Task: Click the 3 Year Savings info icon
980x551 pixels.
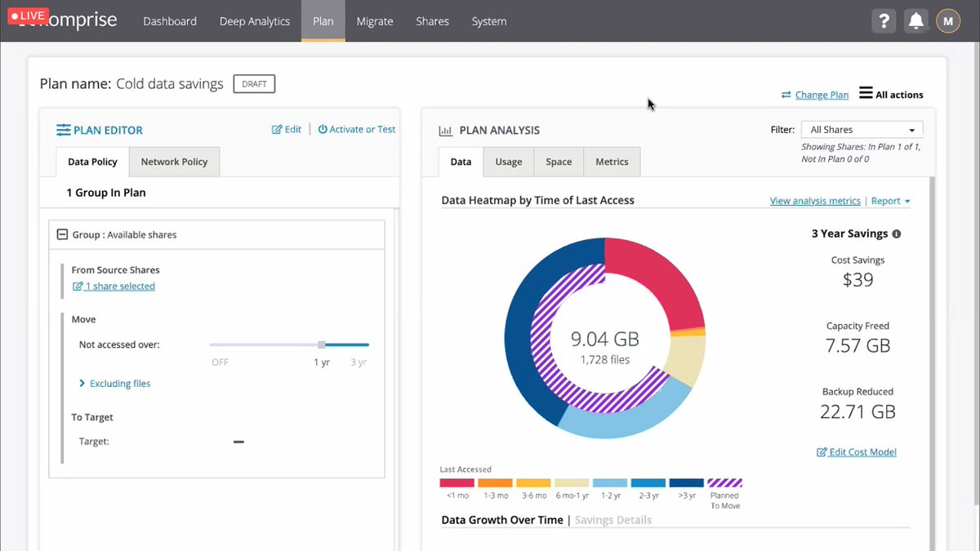Action: click(x=897, y=233)
